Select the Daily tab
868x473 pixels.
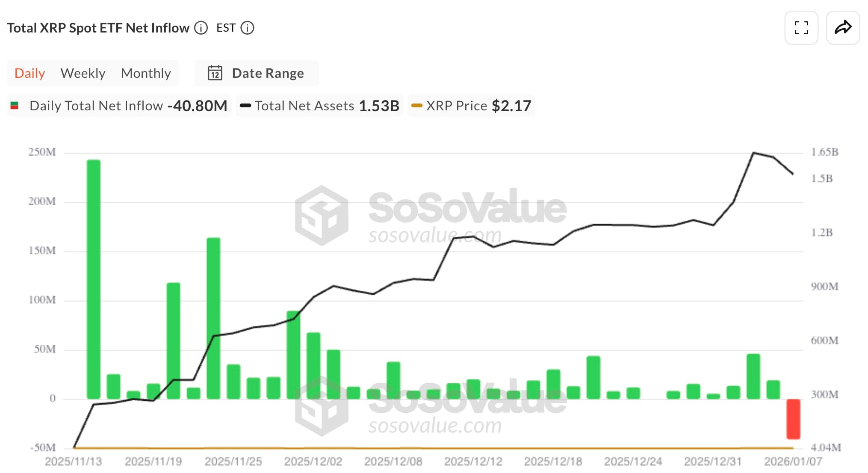click(x=29, y=73)
